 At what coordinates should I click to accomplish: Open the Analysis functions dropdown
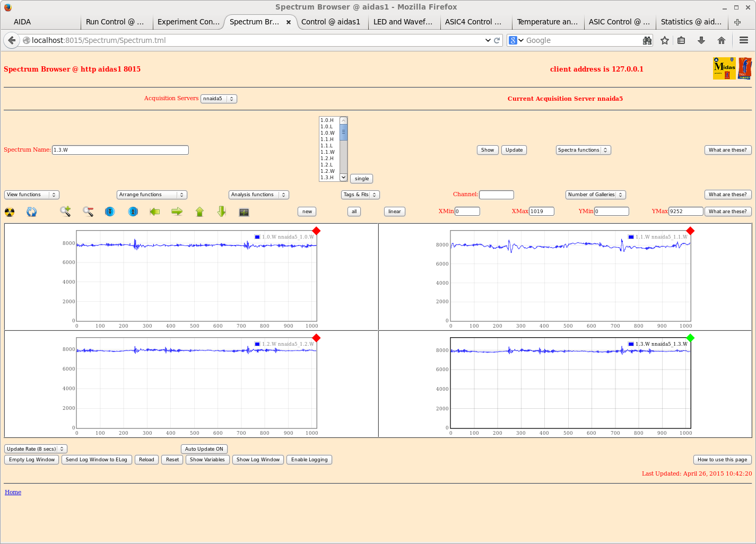[x=259, y=195]
